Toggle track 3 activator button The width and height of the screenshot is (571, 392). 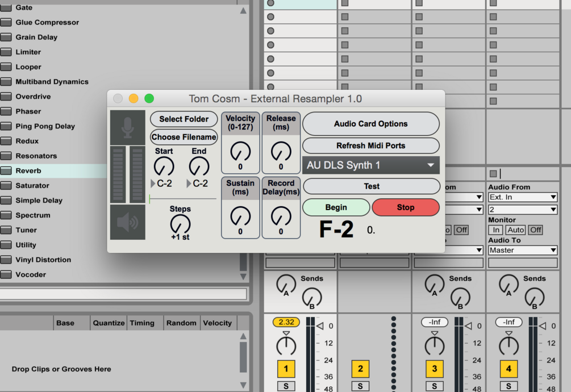click(x=435, y=369)
